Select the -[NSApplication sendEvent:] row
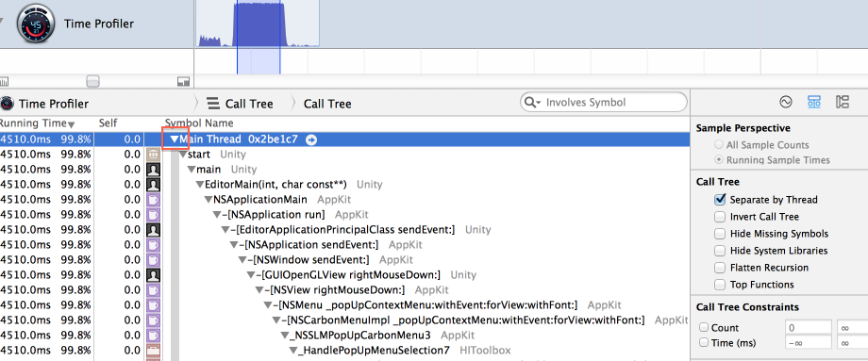The image size is (868, 361). click(x=345, y=245)
